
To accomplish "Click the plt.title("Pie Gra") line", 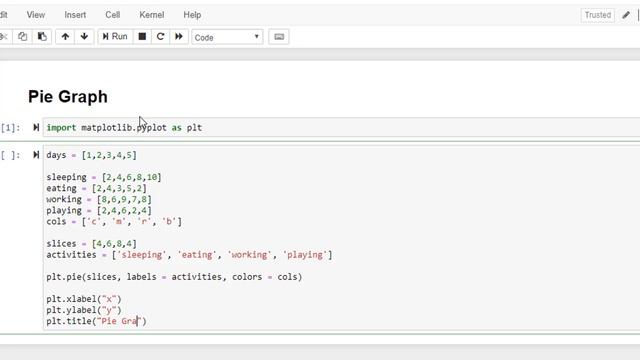I will tap(96, 321).
